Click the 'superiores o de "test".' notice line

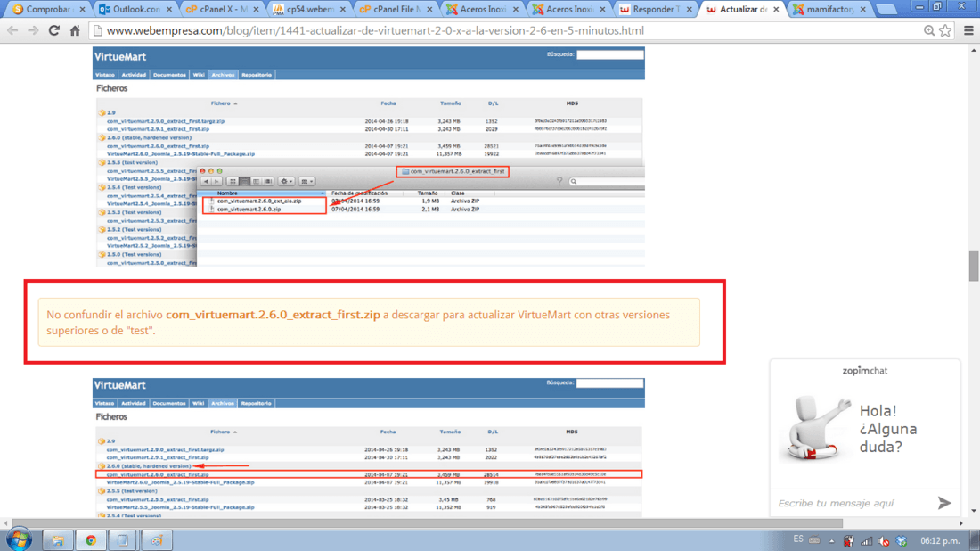[x=101, y=330]
